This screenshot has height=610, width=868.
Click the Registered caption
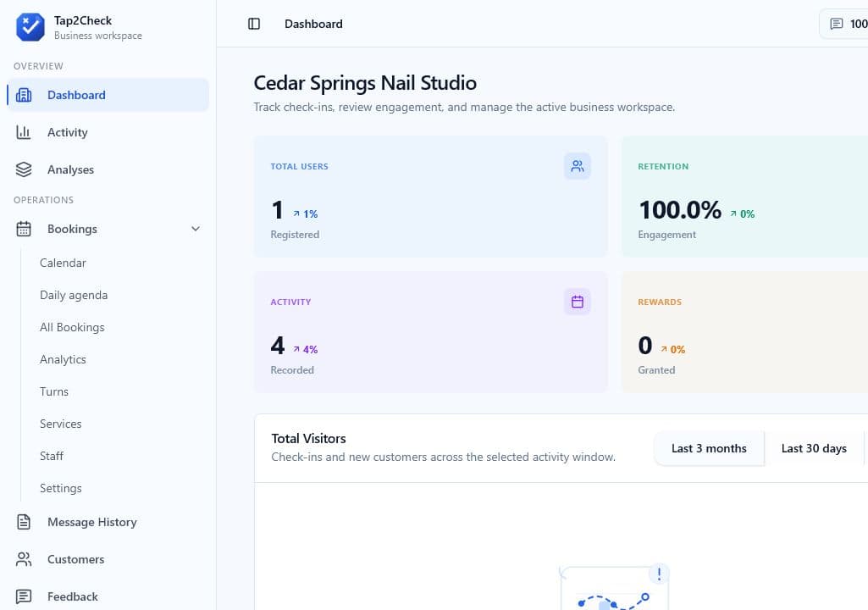tap(295, 235)
